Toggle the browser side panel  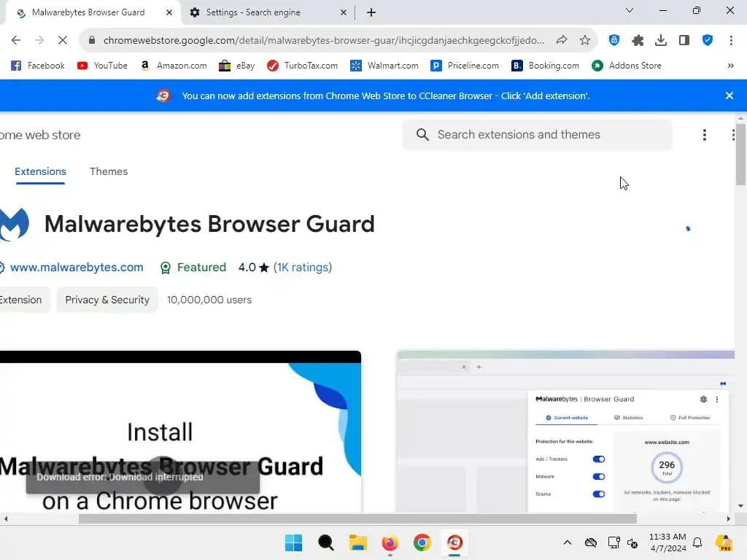pos(684,41)
